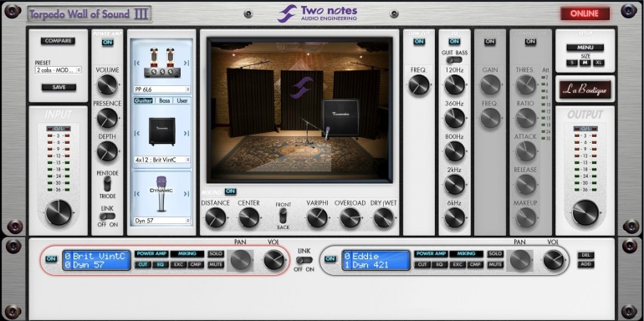
Task: Click the 800Hz EQ knob
Action: coord(455,151)
